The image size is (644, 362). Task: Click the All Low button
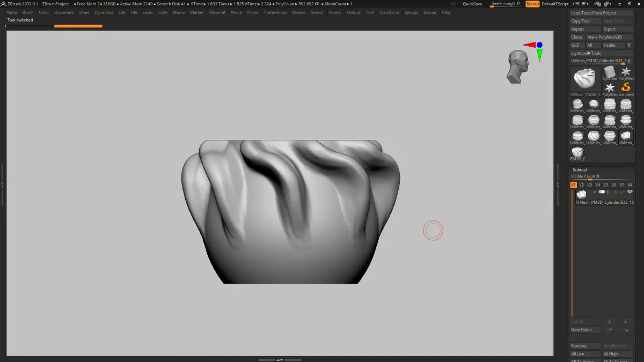(586, 354)
